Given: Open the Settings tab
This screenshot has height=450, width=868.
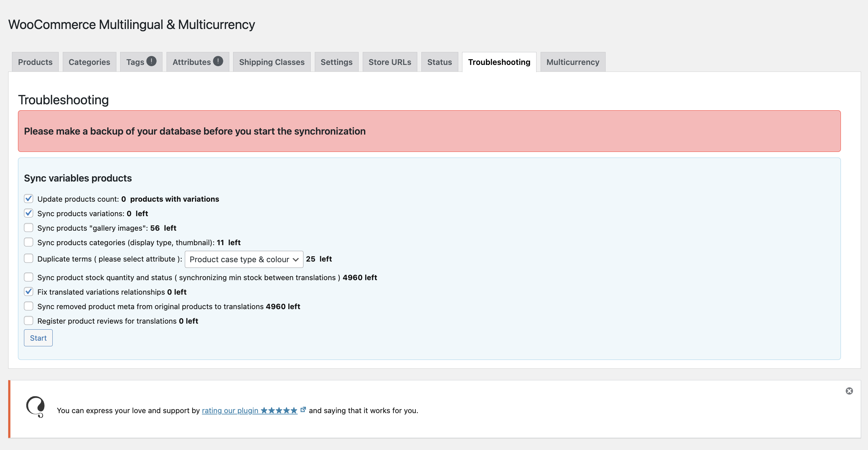Looking at the screenshot, I should [336, 62].
